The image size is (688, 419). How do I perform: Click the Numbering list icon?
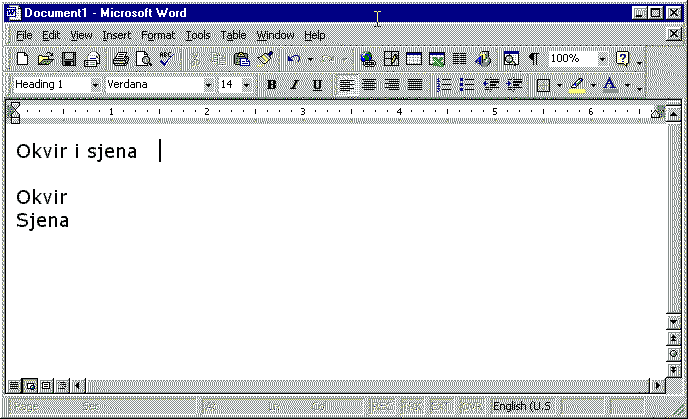(x=445, y=85)
